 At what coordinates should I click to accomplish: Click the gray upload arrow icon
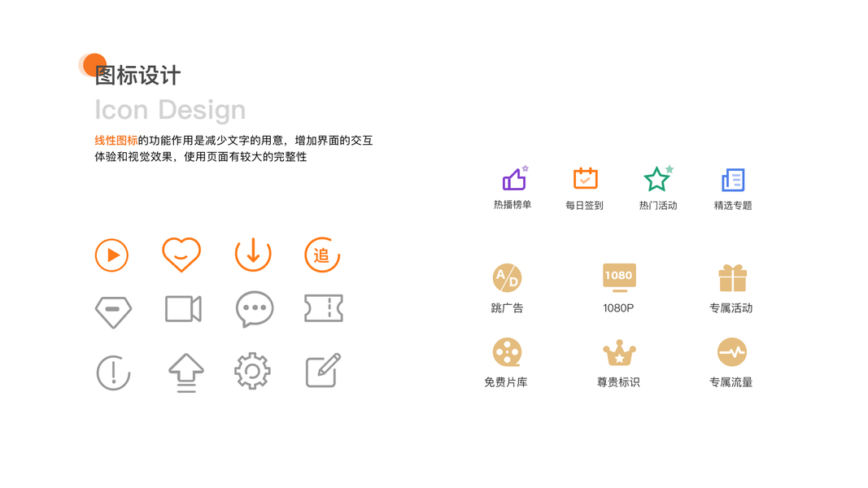186,373
